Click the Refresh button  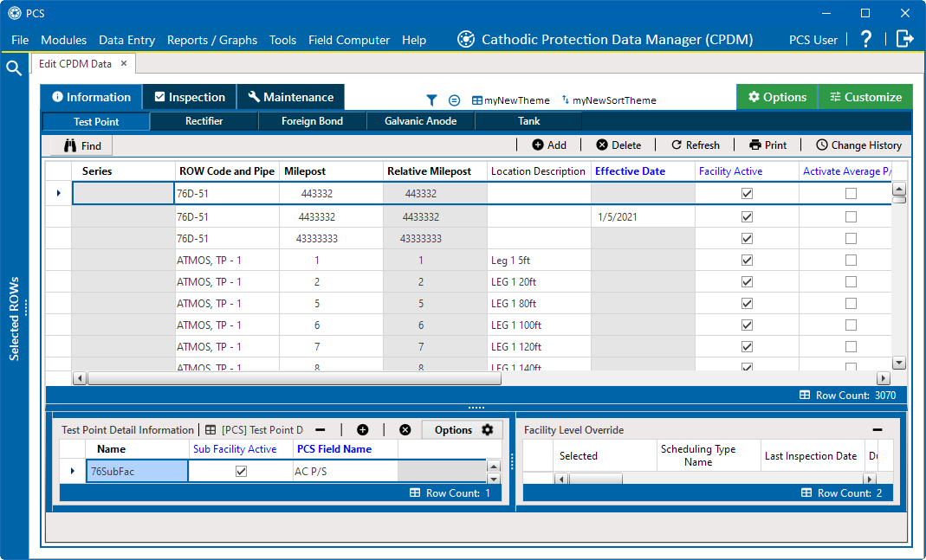[x=696, y=145]
